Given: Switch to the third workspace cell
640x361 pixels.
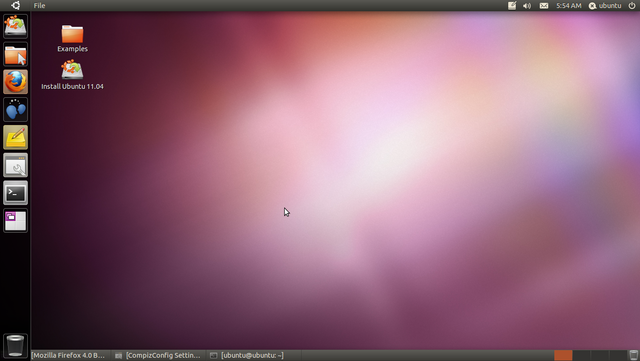Looking at the screenshot, I should pyautogui.click(x=600, y=355).
